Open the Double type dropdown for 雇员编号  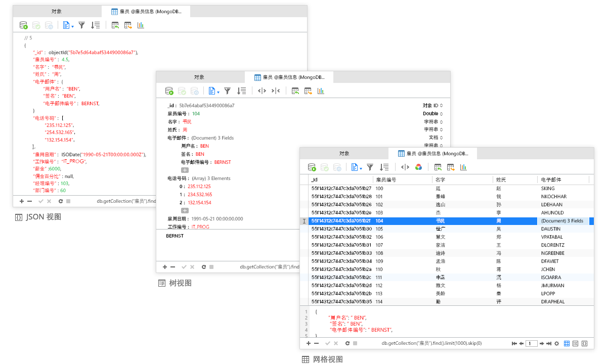(432, 114)
